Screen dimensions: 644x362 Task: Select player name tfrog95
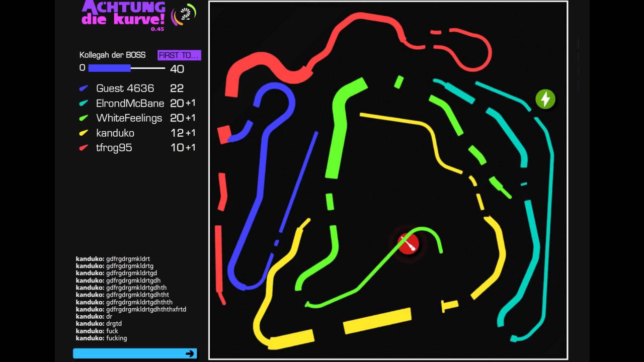tap(114, 148)
